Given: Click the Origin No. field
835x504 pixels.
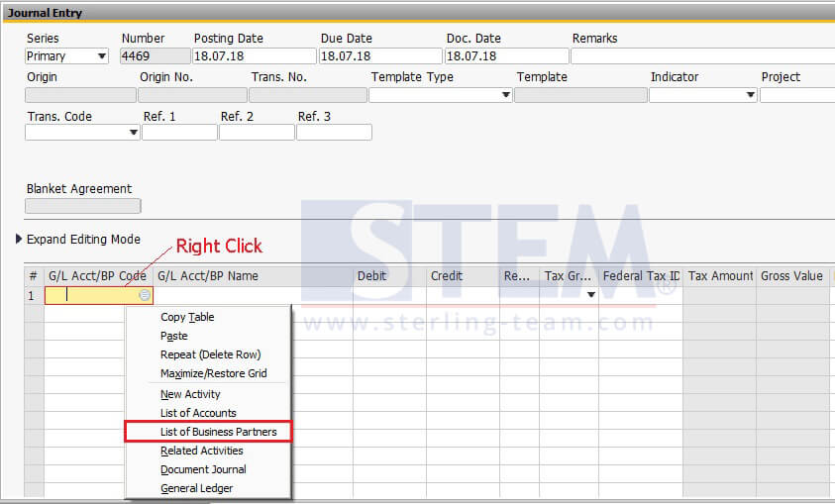Looking at the screenshot, I should point(192,95).
